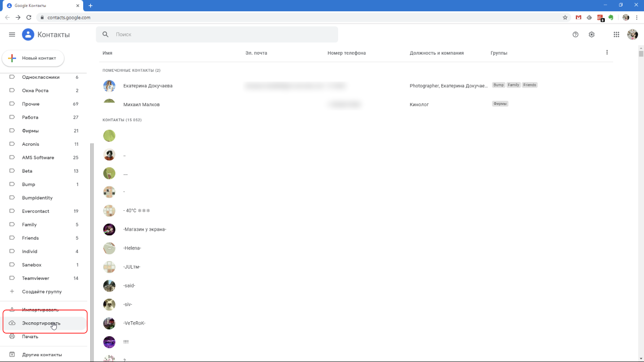Click the Contacts person logo icon

pyautogui.click(x=28, y=34)
